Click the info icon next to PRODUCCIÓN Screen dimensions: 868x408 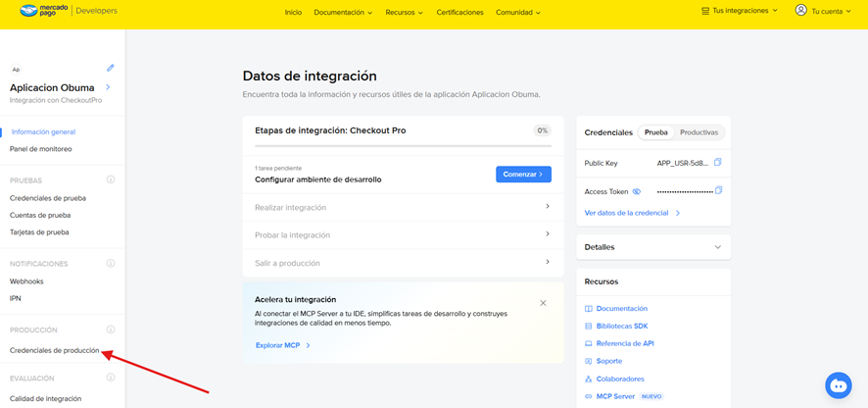coord(111,331)
